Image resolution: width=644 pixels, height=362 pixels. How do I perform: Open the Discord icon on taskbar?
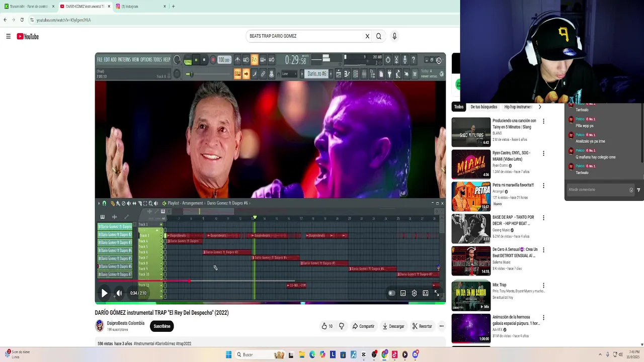tap(415, 355)
